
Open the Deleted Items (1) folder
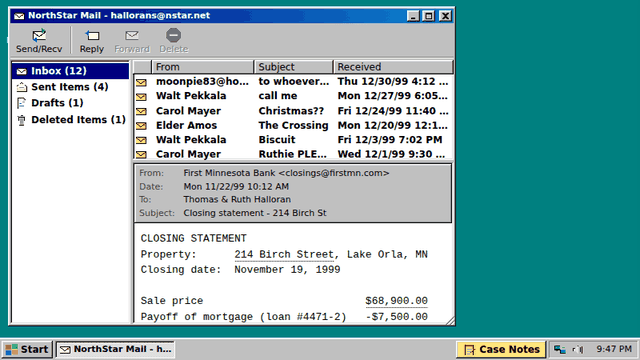coord(70,120)
